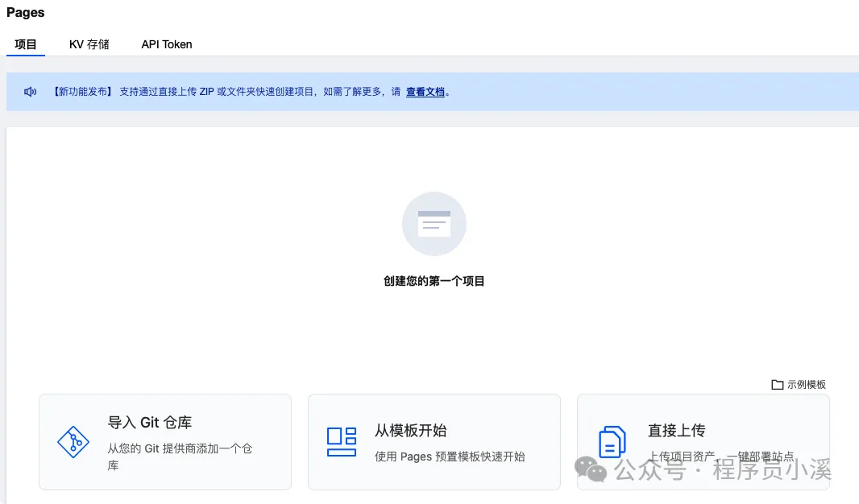Click the speaker icon in the notification banner
This screenshot has width=859, height=504.
[30, 92]
